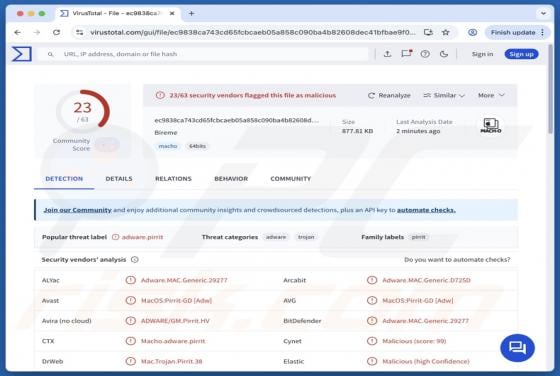Switch to the COMMUNITY tab
Image resolution: width=560 pixels, height=376 pixels.
[x=291, y=179]
